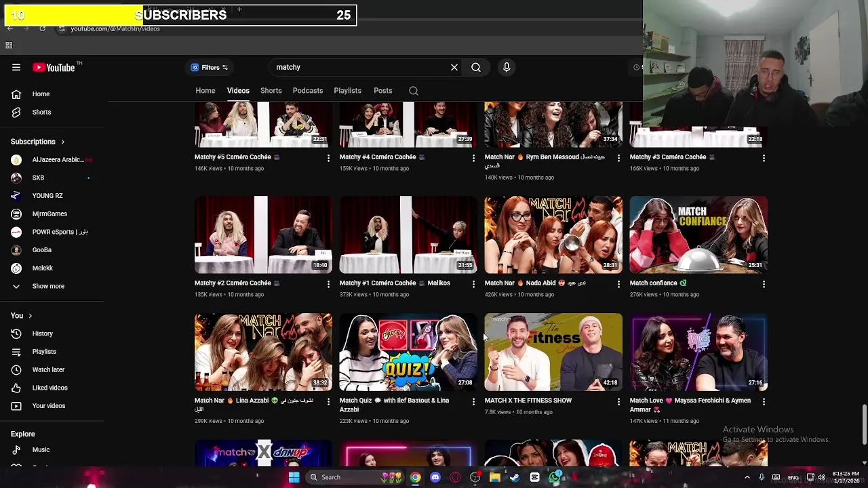Open options for Match Quiz video
The image size is (868, 488).
coord(473,401)
